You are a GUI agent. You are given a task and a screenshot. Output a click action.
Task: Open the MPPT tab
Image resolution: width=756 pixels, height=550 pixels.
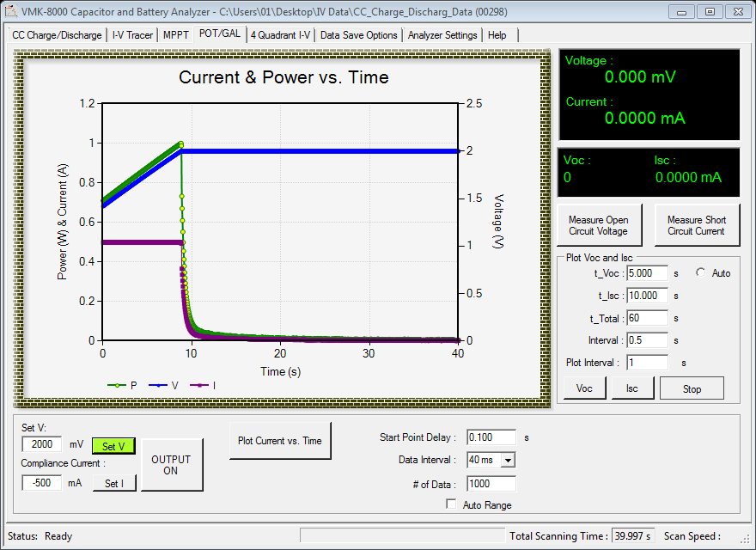coord(175,35)
